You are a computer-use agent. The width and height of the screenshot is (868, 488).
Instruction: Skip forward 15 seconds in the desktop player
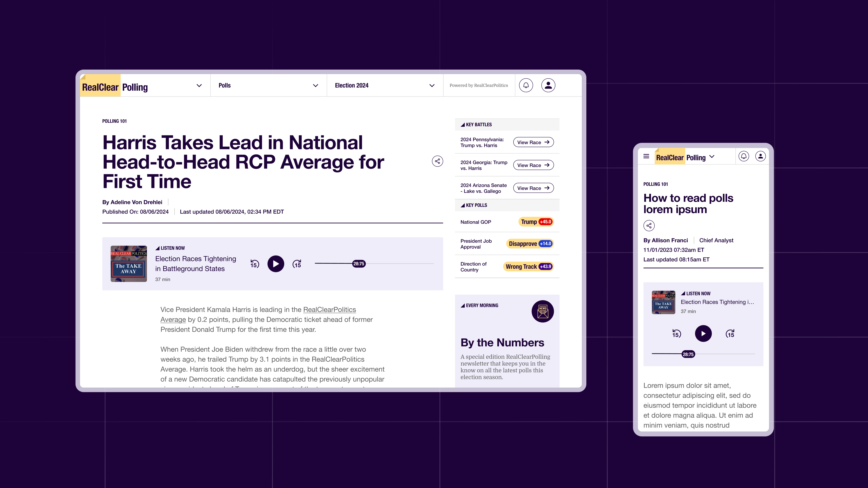pos(297,264)
